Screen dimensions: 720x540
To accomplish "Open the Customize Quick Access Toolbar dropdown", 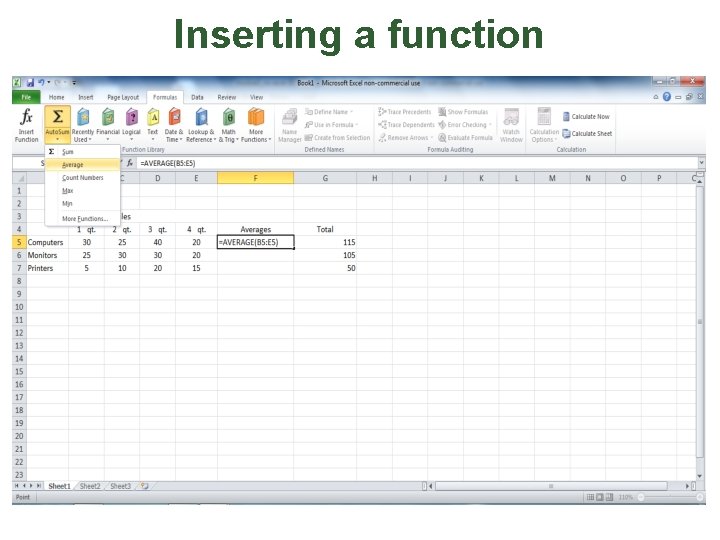I will coord(74,83).
